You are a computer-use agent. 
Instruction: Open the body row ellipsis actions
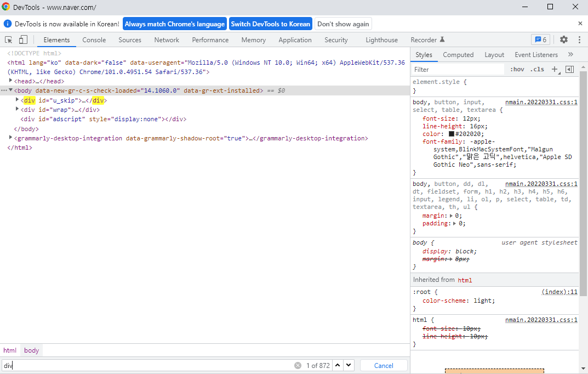click(4, 90)
